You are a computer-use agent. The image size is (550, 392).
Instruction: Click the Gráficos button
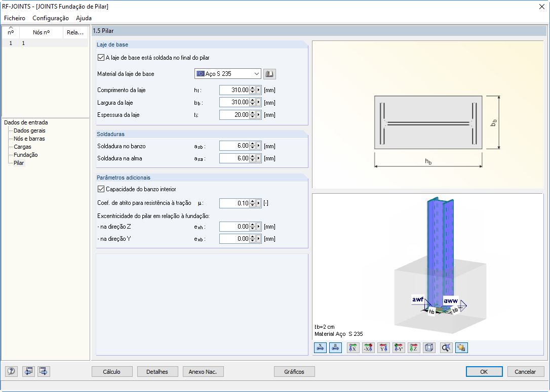[x=294, y=372]
